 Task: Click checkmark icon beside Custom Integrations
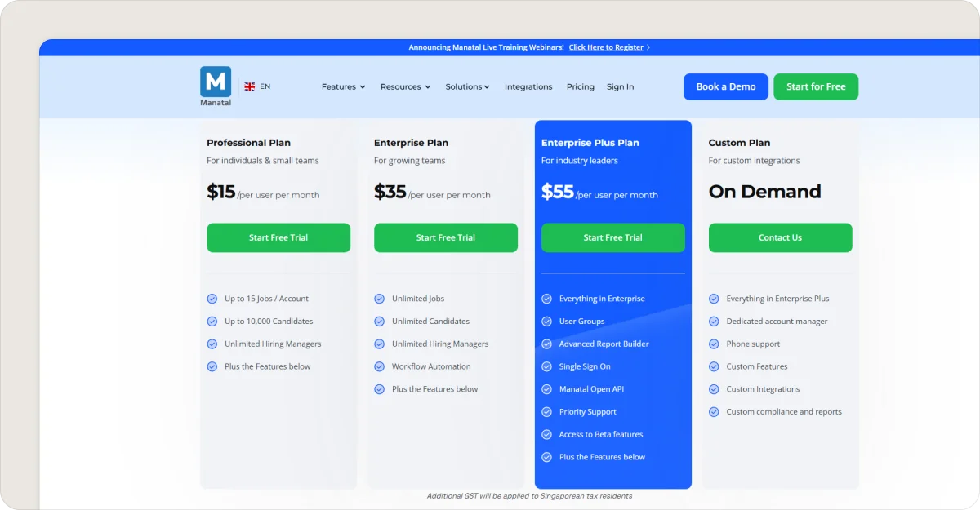click(x=714, y=389)
